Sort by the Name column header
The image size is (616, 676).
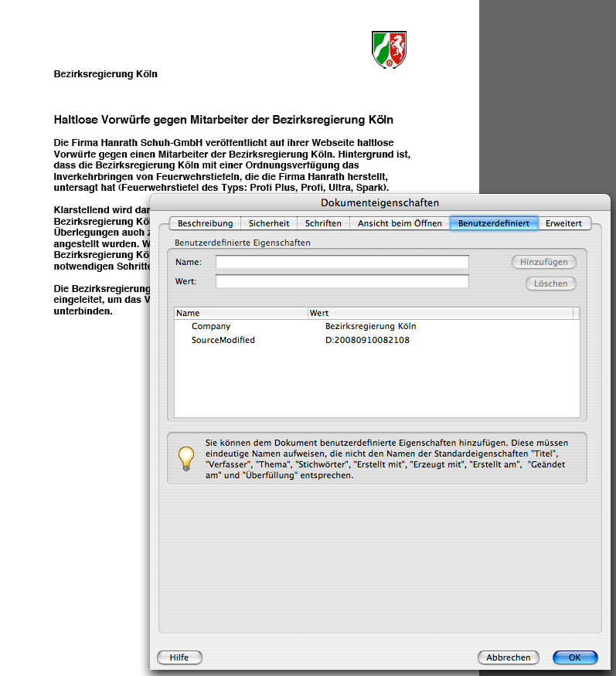click(x=241, y=313)
